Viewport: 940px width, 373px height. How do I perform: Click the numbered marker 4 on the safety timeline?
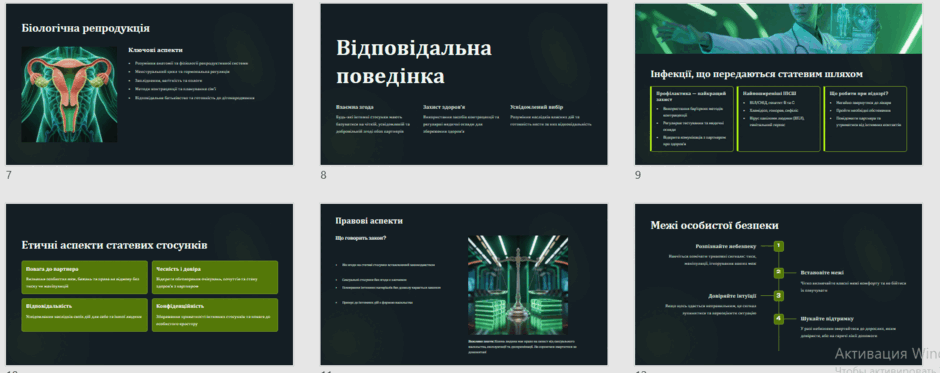(779, 318)
